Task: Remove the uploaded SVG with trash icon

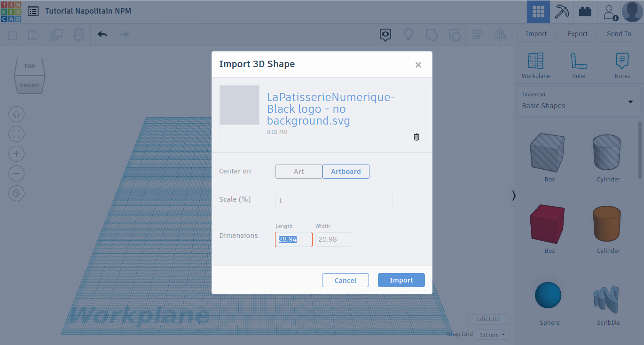Action: pos(416,137)
